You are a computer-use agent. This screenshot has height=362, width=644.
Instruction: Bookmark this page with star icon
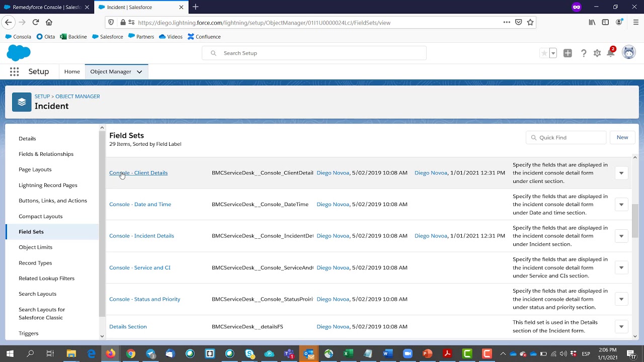530,22
